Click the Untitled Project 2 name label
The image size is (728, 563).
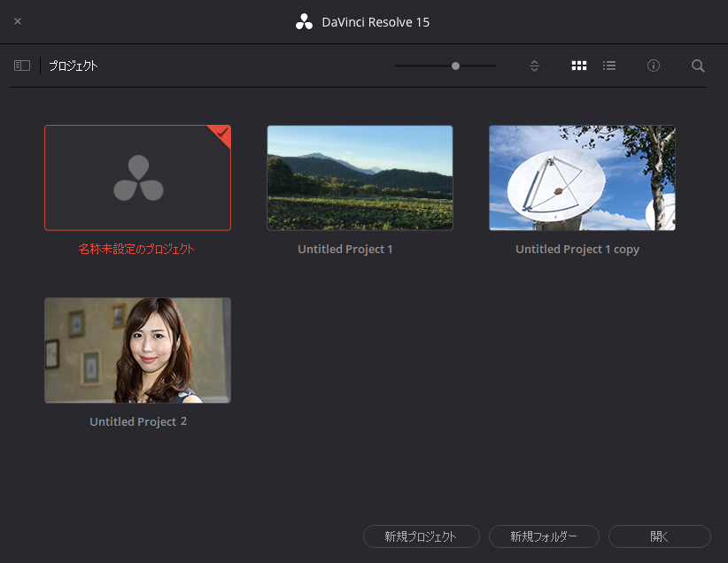coord(137,421)
